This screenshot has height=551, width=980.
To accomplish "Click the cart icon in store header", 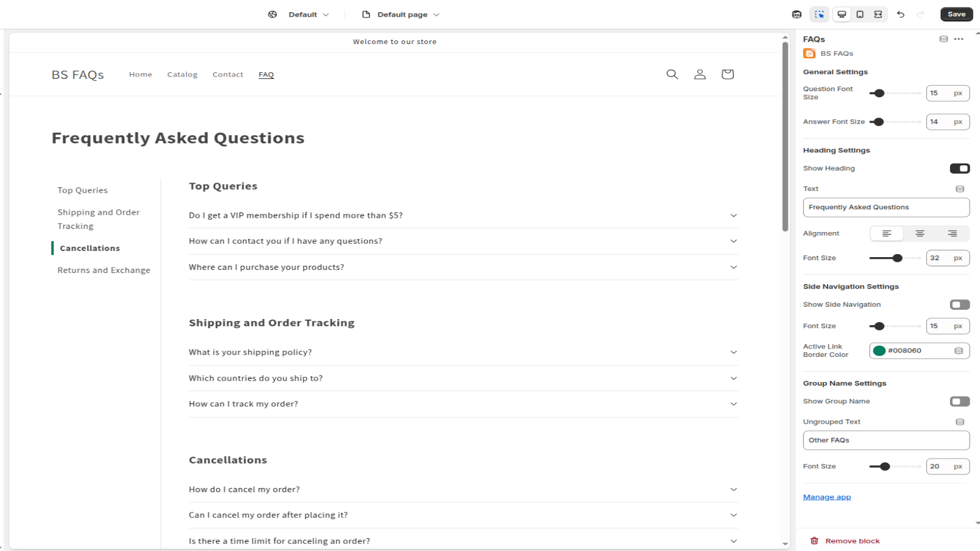I will click(727, 74).
